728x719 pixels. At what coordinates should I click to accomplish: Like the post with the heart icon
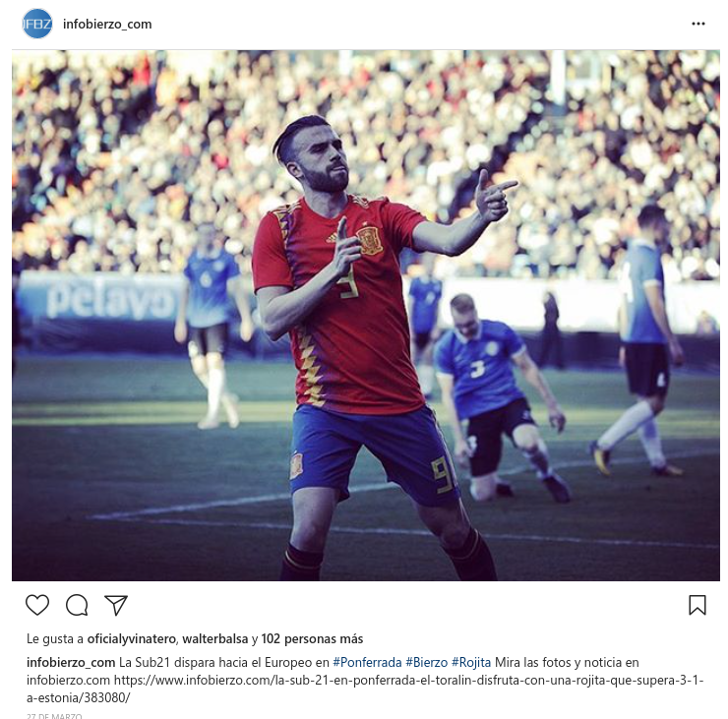[x=37, y=605]
